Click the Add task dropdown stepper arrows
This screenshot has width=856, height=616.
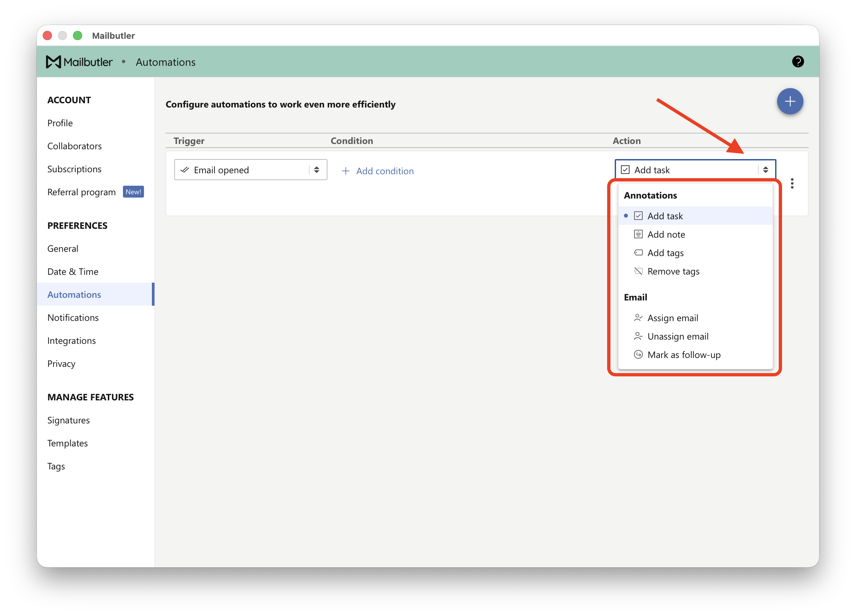tap(765, 170)
